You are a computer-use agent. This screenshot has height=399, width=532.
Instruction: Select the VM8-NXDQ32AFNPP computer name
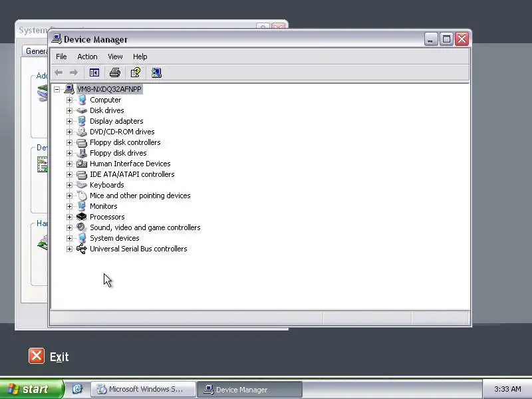(109, 89)
